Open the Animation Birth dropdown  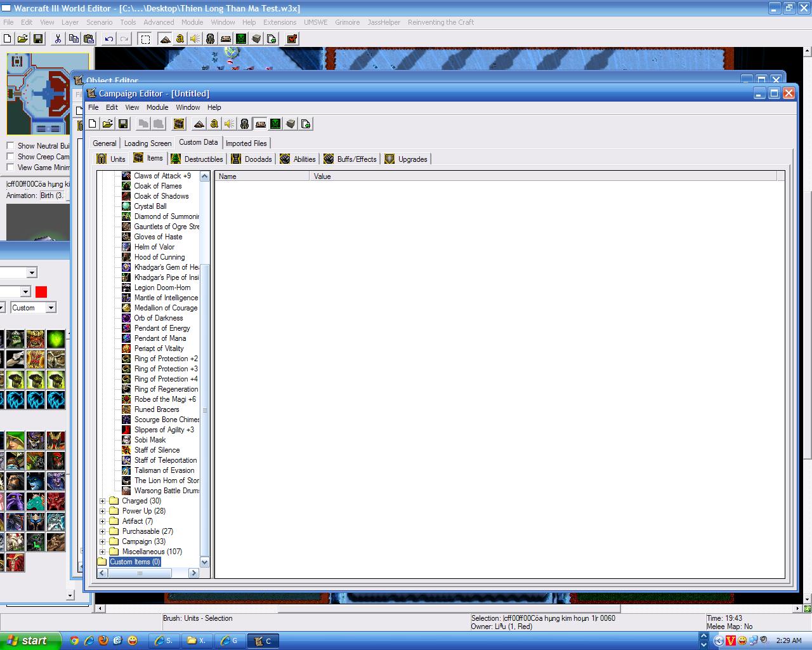54,196
